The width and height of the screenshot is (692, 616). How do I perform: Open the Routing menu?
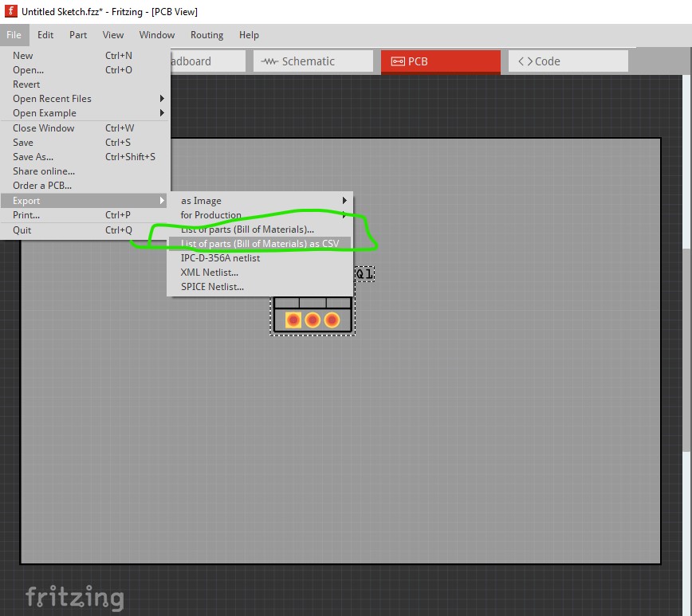[206, 35]
